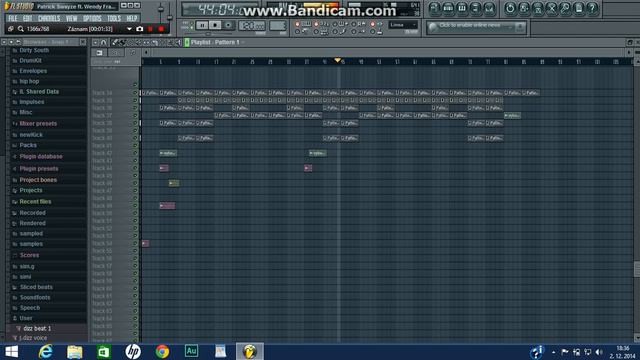Arm the transport record button
This screenshot has width=640, height=360.
coord(228,25)
